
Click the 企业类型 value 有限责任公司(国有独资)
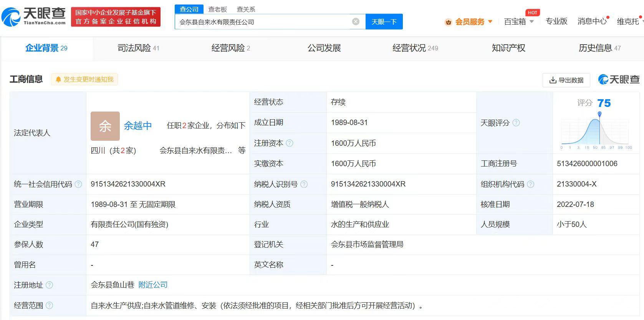pos(129,225)
